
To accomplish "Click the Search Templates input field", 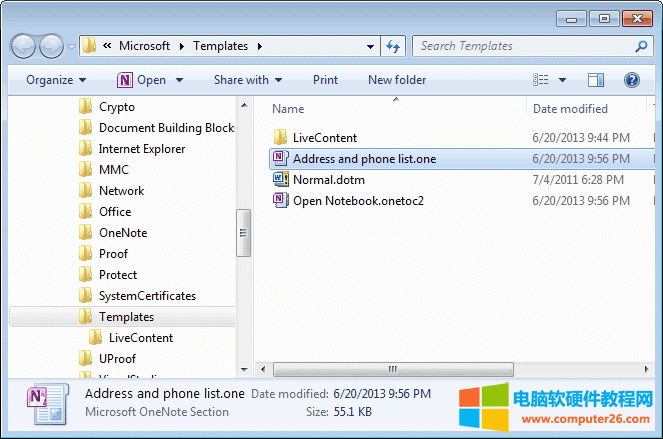I will point(522,46).
